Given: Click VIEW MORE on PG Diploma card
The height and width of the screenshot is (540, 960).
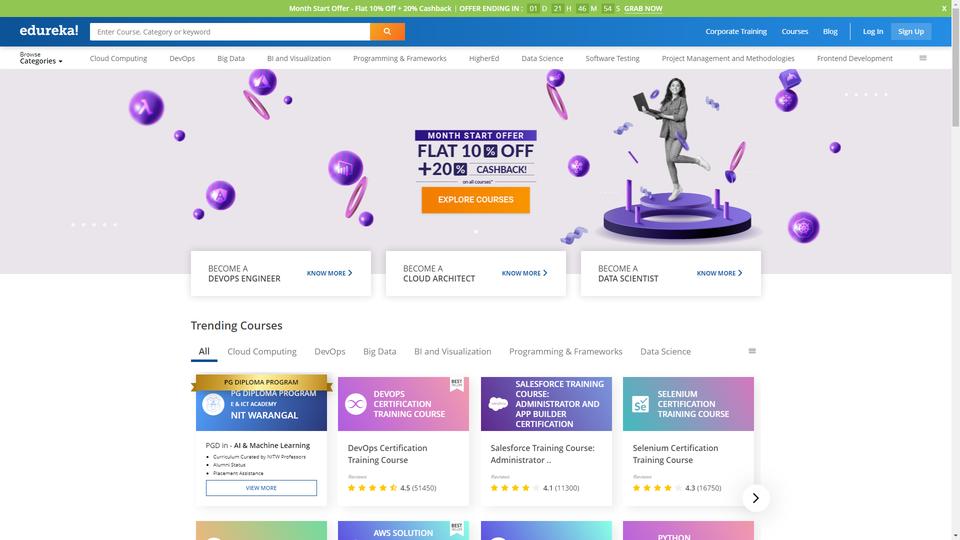Looking at the screenshot, I should tap(261, 488).
